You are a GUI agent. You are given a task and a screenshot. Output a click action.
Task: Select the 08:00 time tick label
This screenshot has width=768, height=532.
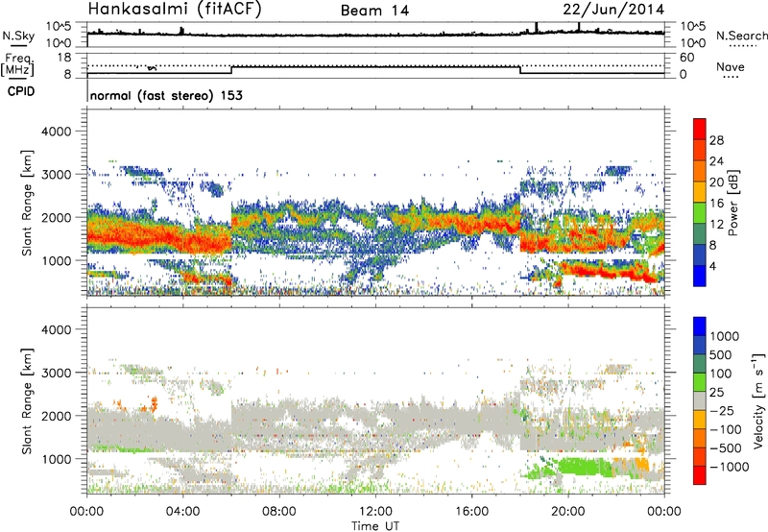click(x=279, y=512)
